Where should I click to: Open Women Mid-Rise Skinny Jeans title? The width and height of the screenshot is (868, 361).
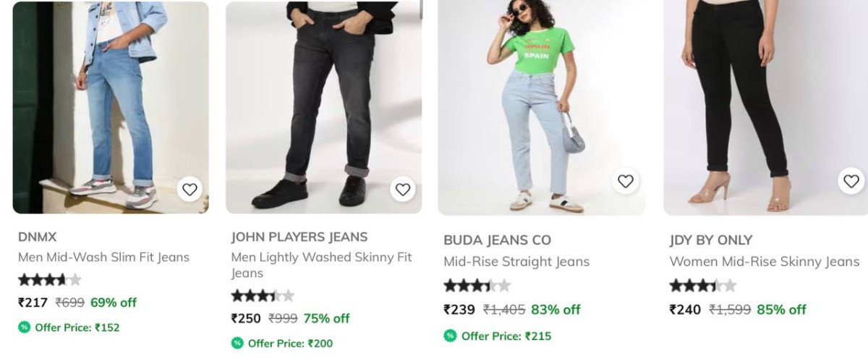click(764, 261)
